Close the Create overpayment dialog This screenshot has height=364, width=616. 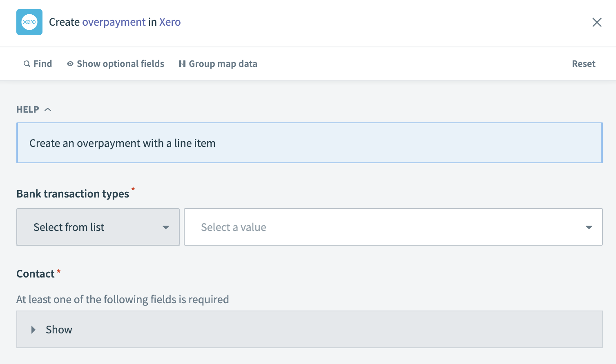tap(597, 22)
